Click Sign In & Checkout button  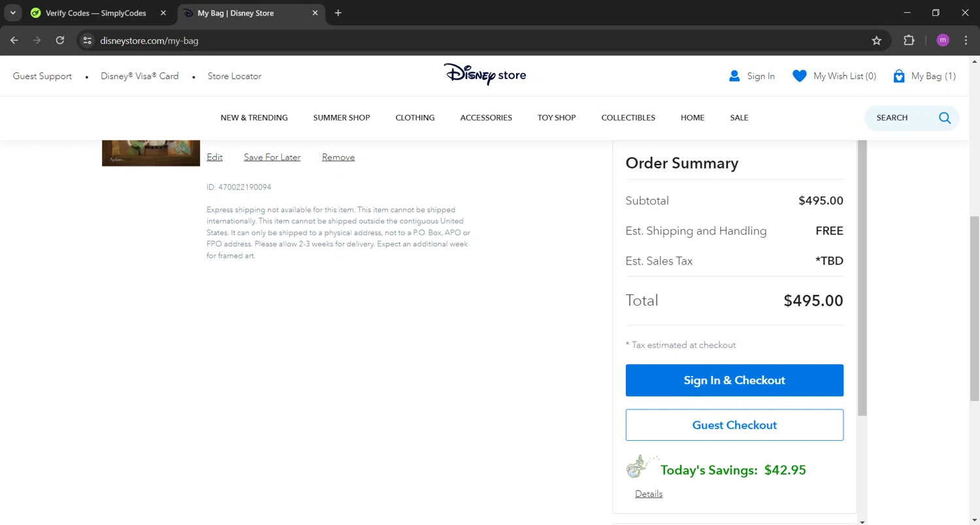point(734,380)
